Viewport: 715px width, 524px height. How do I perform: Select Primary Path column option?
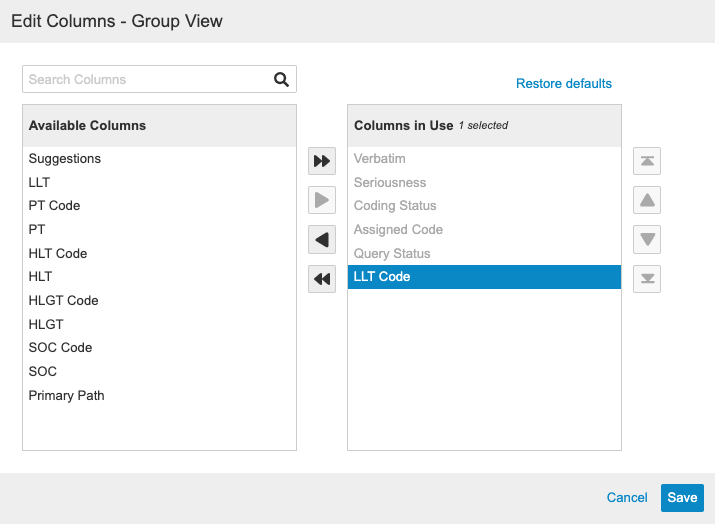pos(66,396)
